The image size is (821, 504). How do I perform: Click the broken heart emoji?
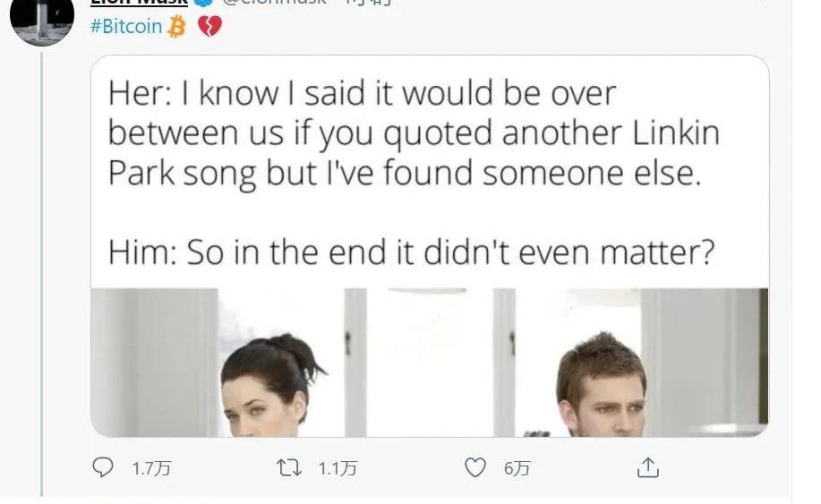[209, 27]
